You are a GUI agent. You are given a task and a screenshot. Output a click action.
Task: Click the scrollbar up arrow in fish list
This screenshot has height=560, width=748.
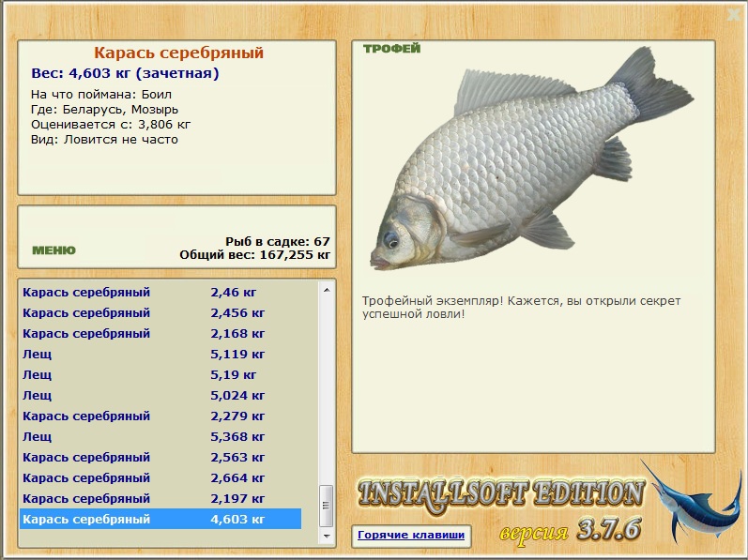point(327,290)
